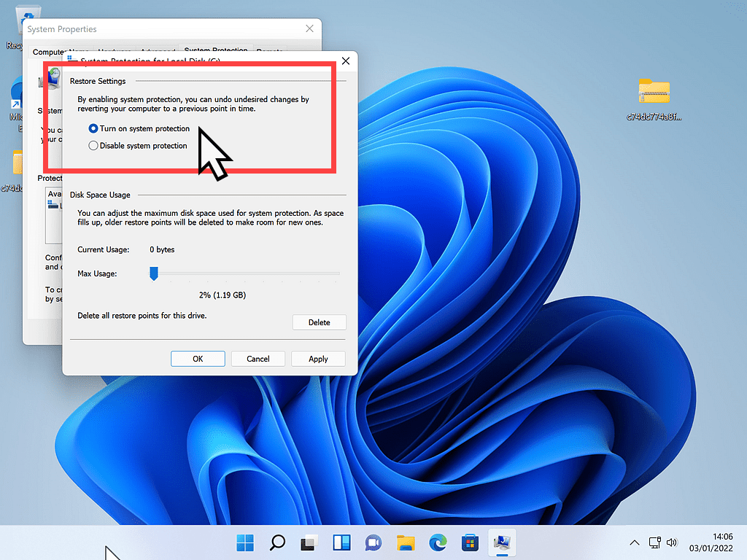Open Microsoft Store from taskbar
Viewport: 747px width, 560px height.
click(x=470, y=542)
